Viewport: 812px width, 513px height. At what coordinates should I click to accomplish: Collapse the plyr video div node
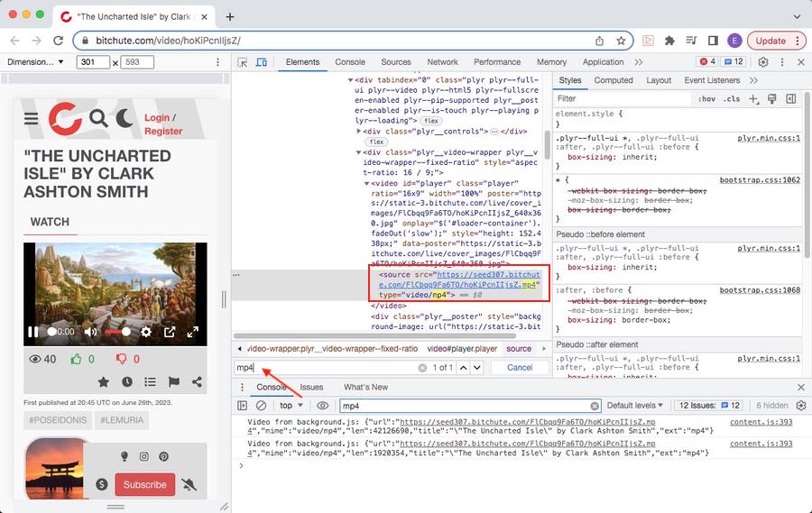[351, 80]
